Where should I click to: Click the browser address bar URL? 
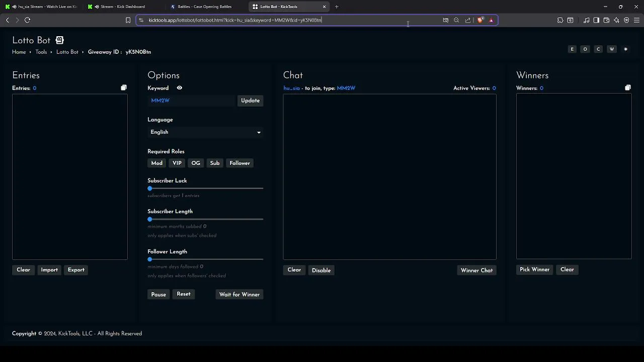[235, 20]
